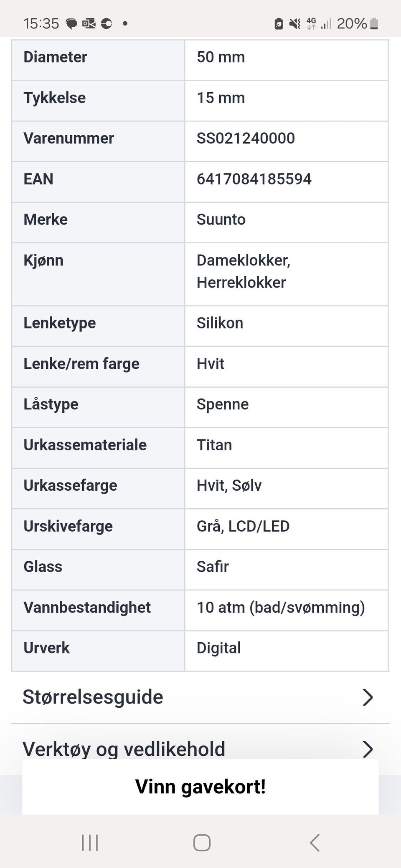Tap the 10 atm water resistance value

tap(281, 608)
